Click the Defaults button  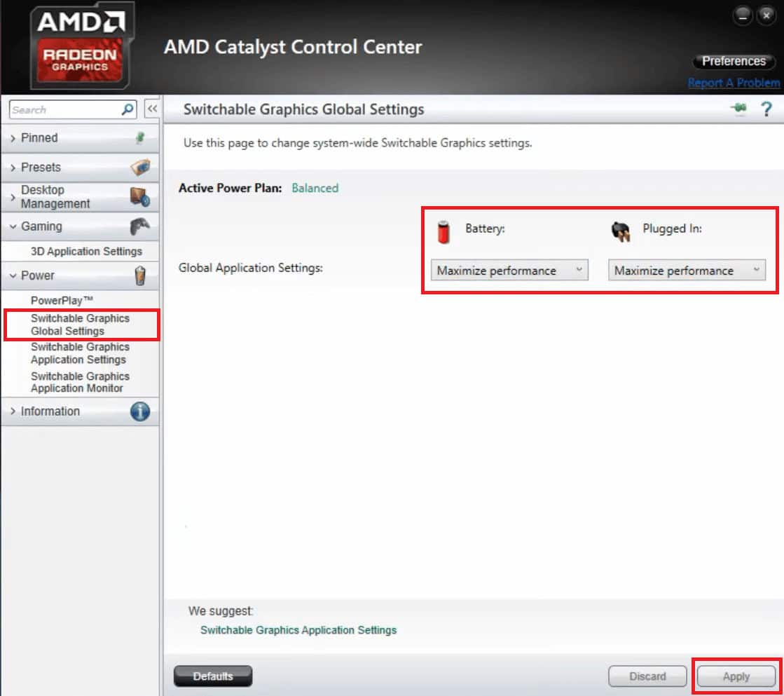point(213,676)
